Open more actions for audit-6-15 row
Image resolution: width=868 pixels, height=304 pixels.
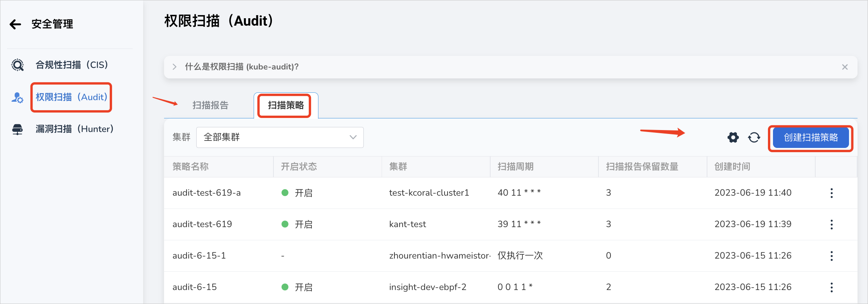click(x=832, y=287)
